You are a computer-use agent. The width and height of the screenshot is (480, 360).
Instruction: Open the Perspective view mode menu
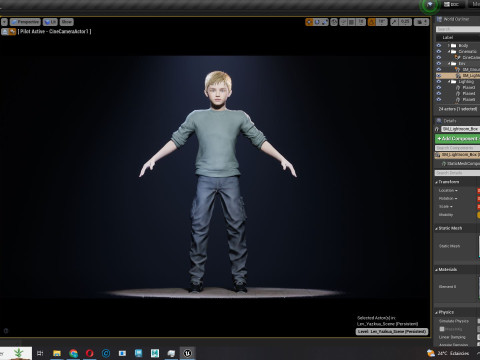tap(25, 22)
